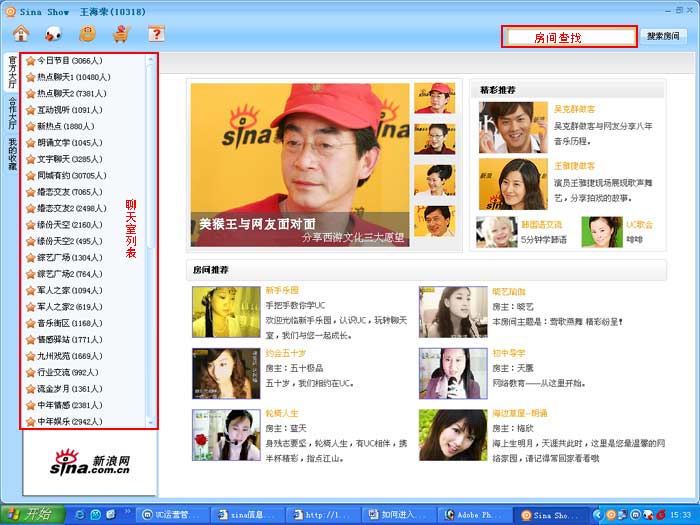Viewport: 700px width, 525px height.
Task: Click the 轮椅人生 room thumbnail photo
Action: (226, 435)
